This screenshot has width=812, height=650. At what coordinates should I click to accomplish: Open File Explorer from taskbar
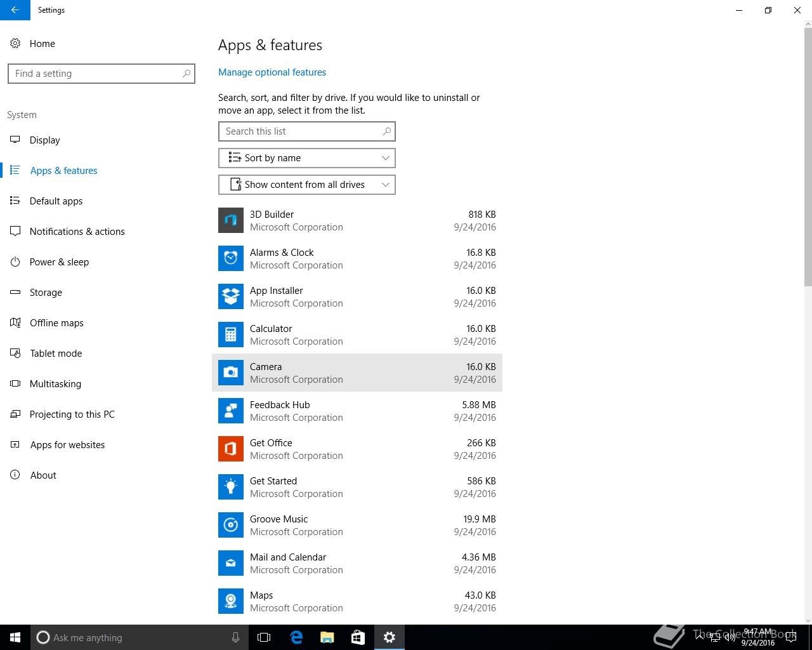(327, 637)
